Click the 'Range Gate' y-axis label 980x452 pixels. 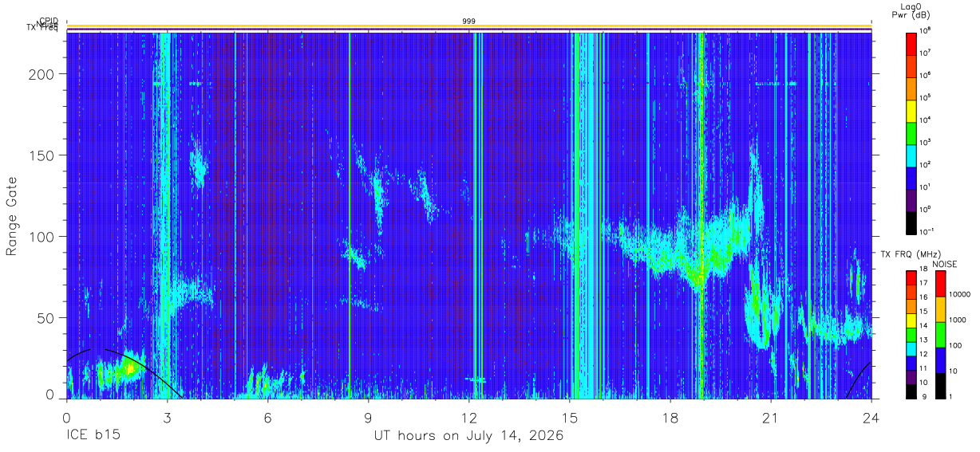point(12,217)
